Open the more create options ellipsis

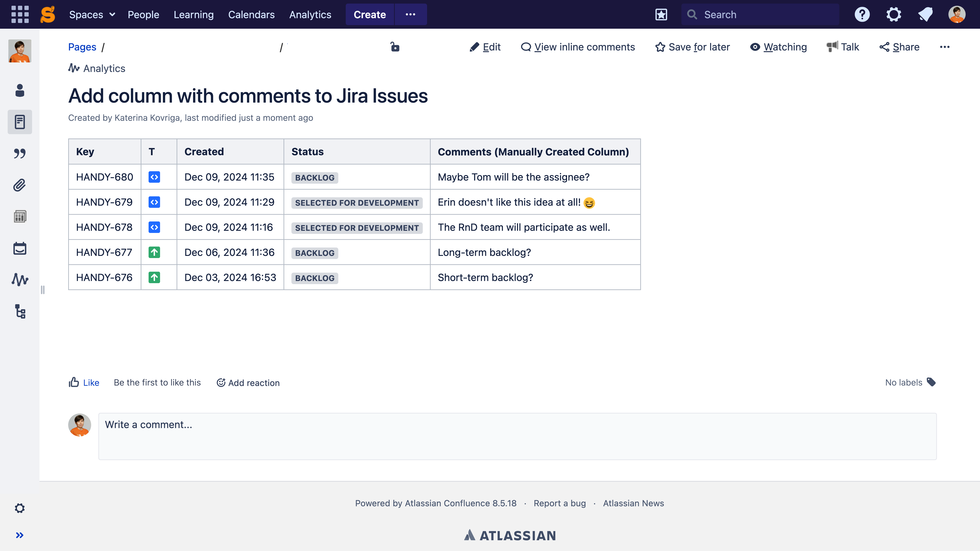tap(410, 14)
